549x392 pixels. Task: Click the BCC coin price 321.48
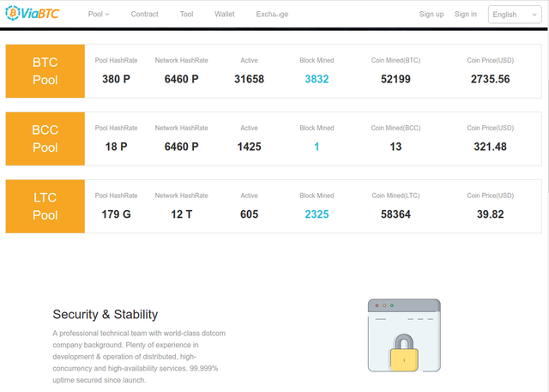(490, 147)
